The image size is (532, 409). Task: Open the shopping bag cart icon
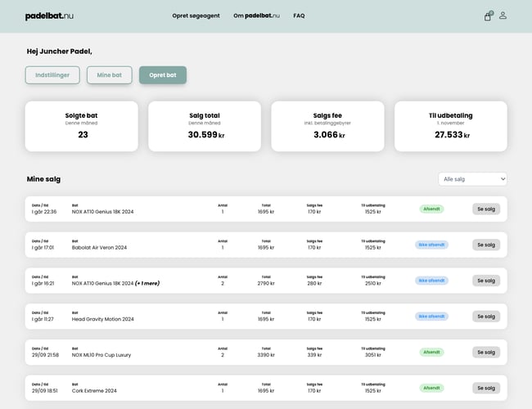click(488, 16)
